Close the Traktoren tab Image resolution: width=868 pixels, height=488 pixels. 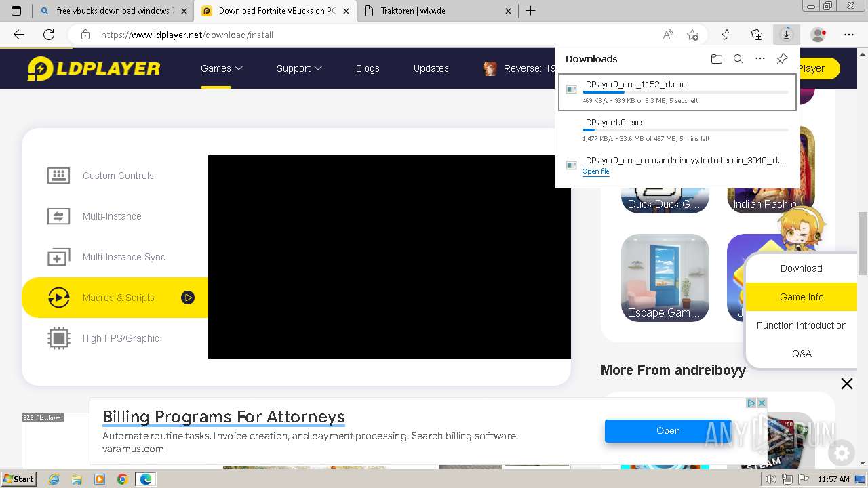(x=509, y=11)
